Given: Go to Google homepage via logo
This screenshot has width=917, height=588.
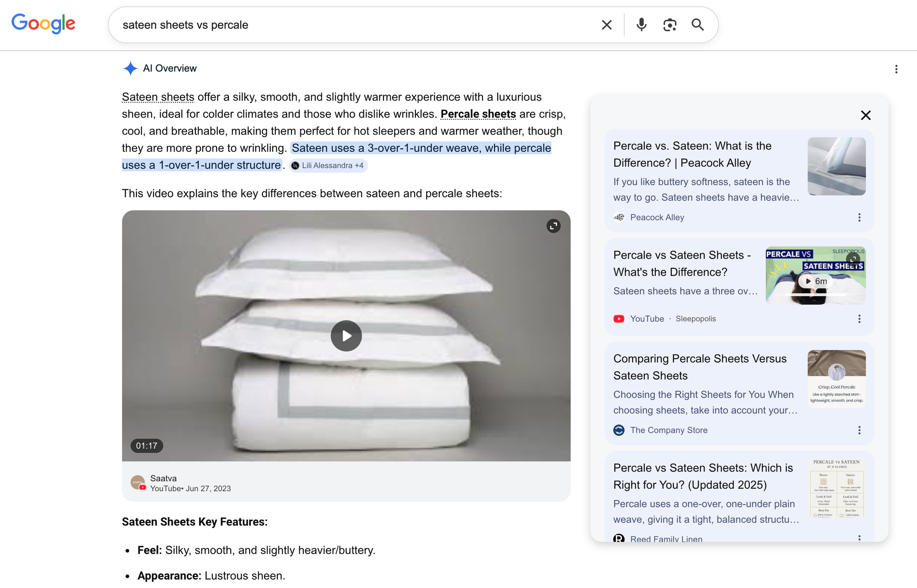Looking at the screenshot, I should point(43,24).
